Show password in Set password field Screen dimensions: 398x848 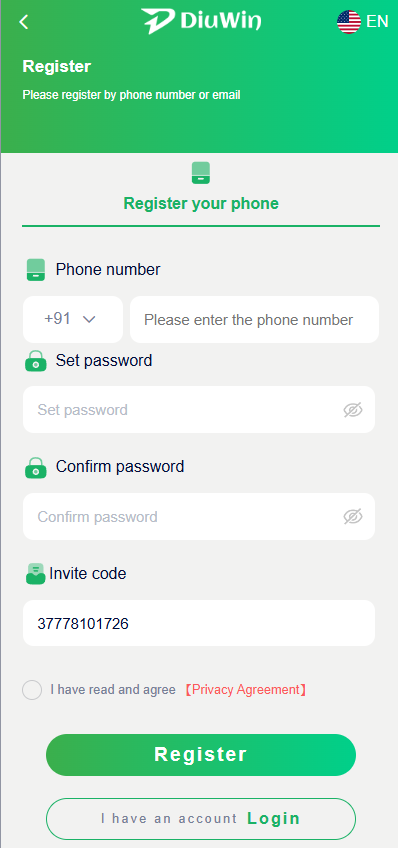tap(353, 410)
